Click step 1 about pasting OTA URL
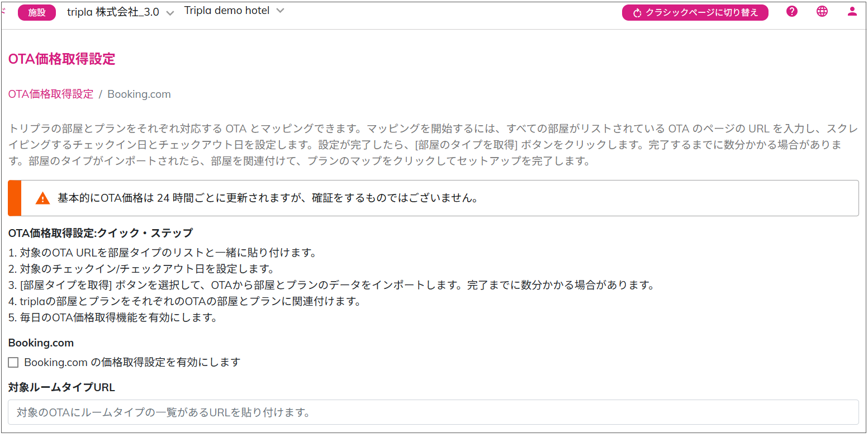The width and height of the screenshot is (868, 437). pos(163,253)
